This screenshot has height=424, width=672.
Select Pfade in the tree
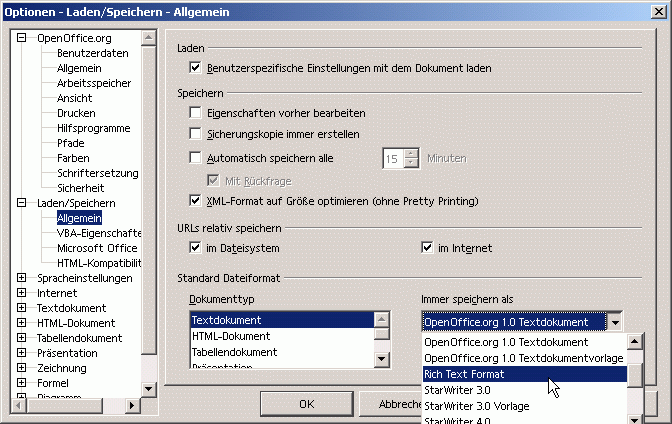point(71,143)
